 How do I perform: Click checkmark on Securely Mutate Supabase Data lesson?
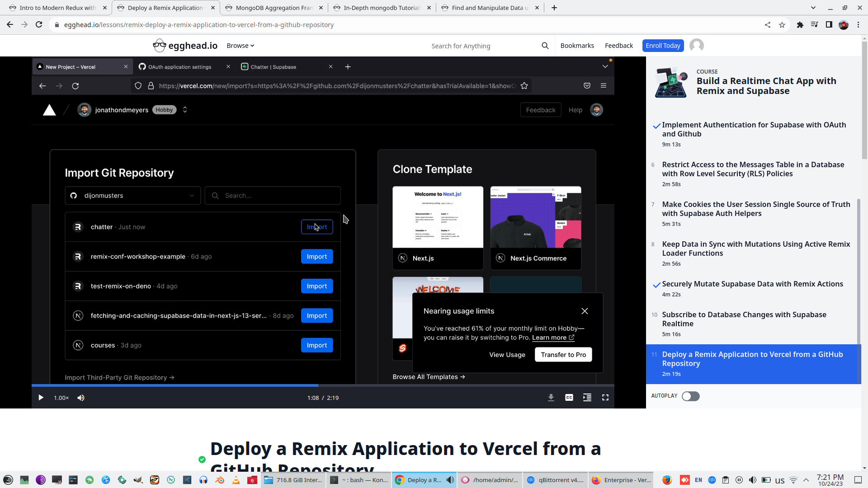point(656,285)
